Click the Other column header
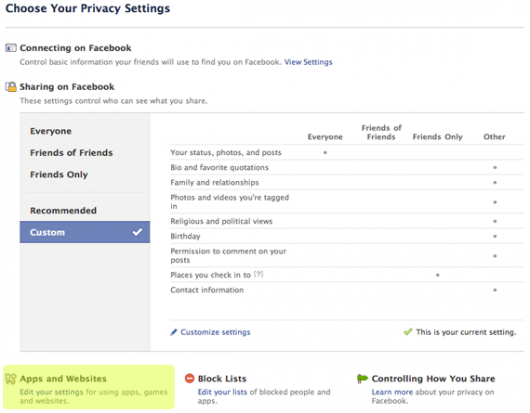 click(x=494, y=137)
